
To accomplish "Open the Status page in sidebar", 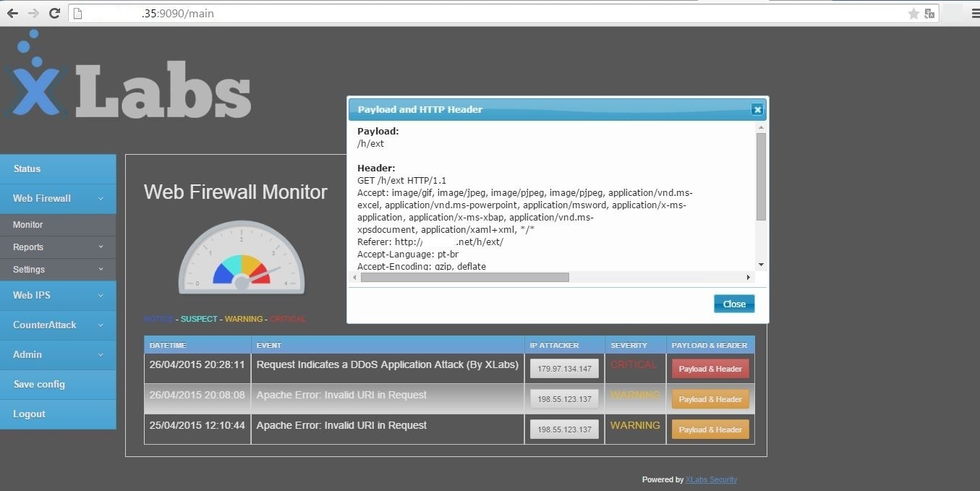I will 58,168.
